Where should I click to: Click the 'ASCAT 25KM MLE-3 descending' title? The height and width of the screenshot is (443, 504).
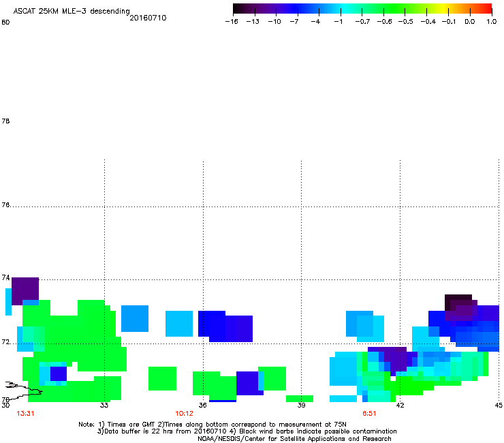pyautogui.click(x=72, y=12)
